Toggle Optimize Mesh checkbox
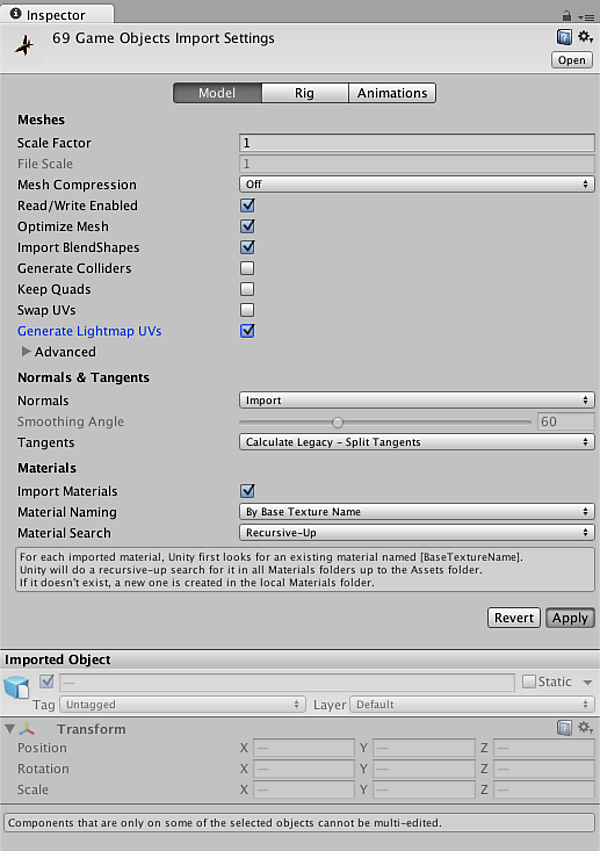This screenshot has width=600, height=851. pyautogui.click(x=247, y=226)
